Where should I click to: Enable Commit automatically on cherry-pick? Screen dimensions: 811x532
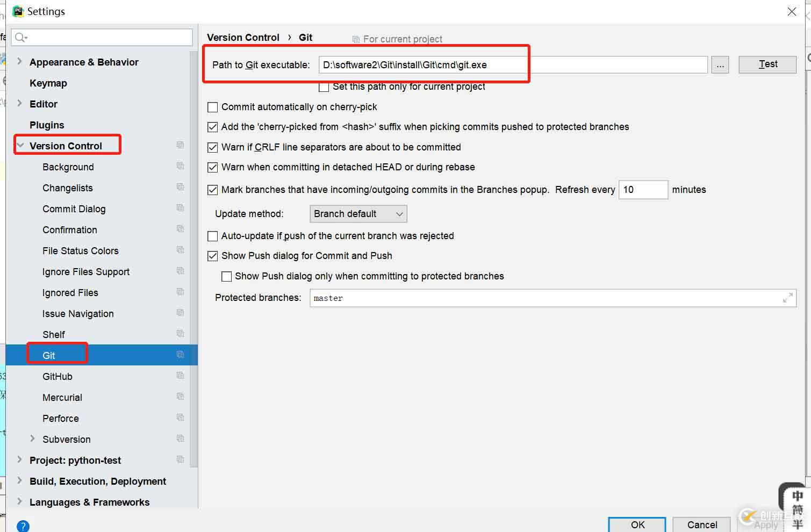[x=213, y=107]
